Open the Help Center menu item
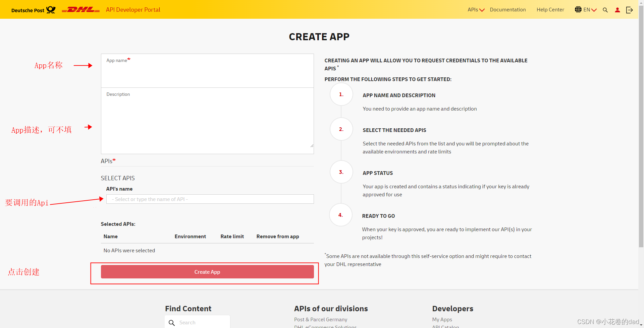This screenshot has height=328, width=644. click(x=550, y=9)
